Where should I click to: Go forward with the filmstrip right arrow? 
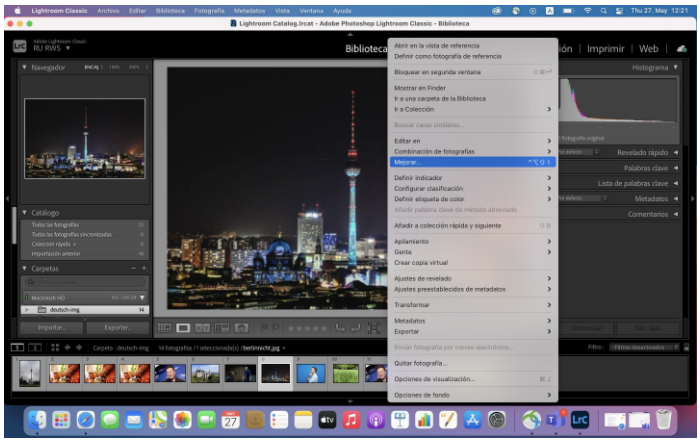[x=79, y=347]
